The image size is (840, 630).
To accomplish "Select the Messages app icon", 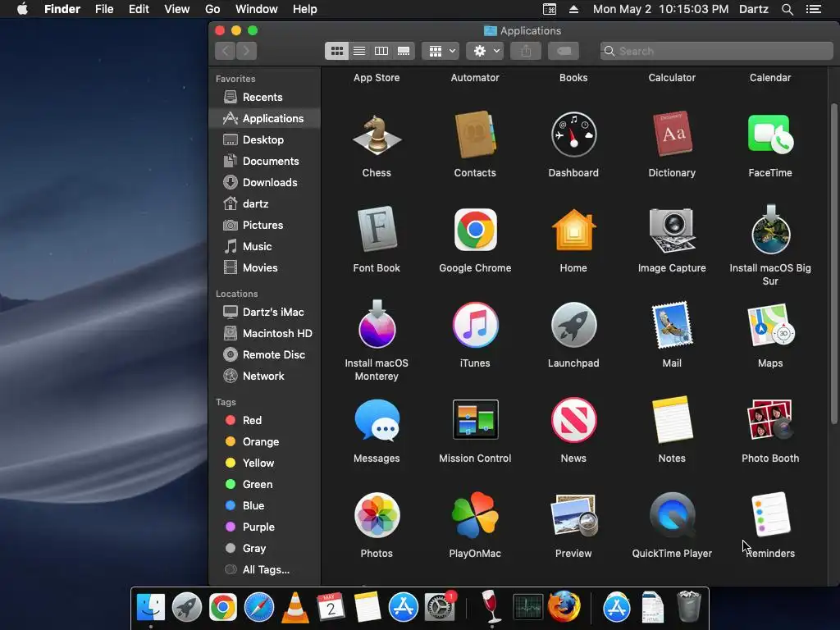I will [x=377, y=420].
